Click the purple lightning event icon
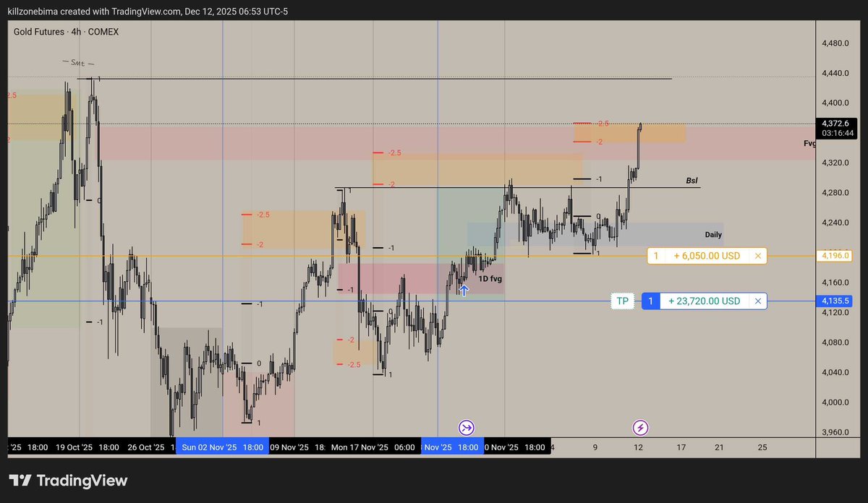The width and height of the screenshot is (868, 503). coord(640,427)
